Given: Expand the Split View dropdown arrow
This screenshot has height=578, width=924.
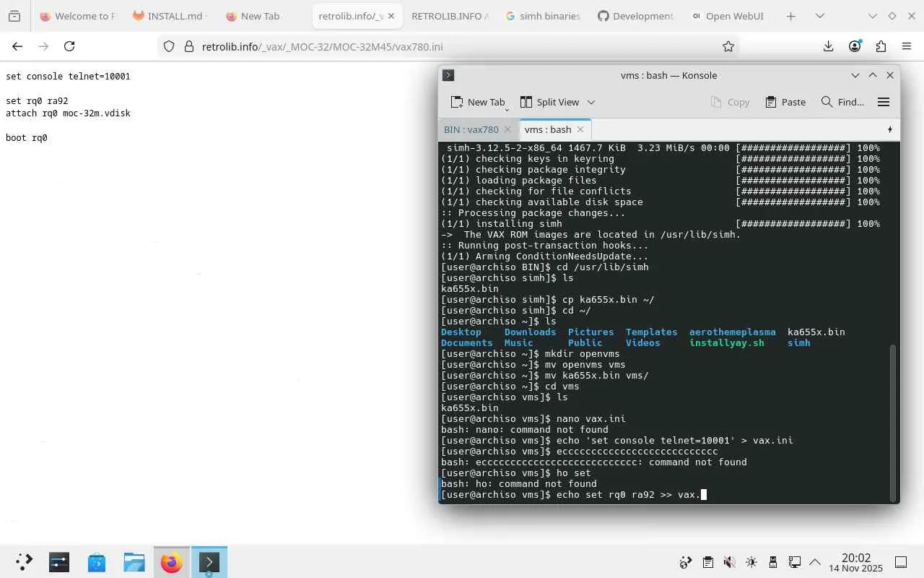Looking at the screenshot, I should tap(591, 102).
